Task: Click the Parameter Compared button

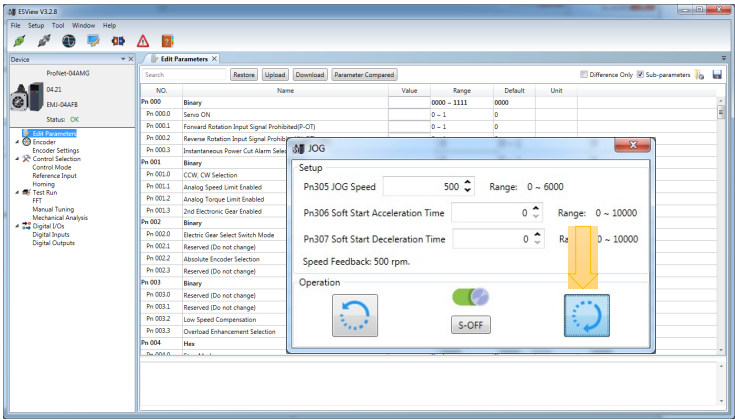Action: coord(364,75)
